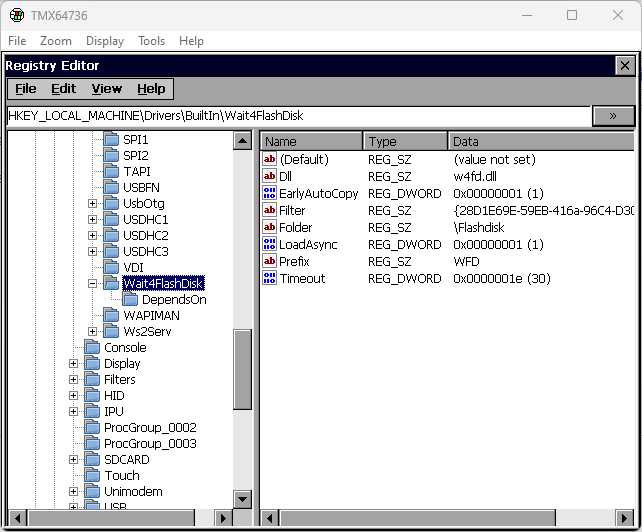Expand the Unimodem tree node

coord(73,491)
